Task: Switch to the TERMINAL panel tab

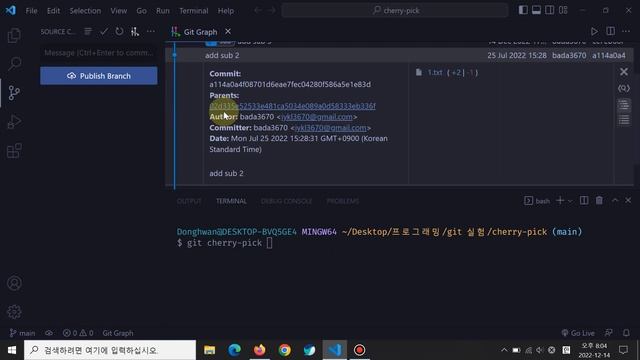Action: (231, 201)
